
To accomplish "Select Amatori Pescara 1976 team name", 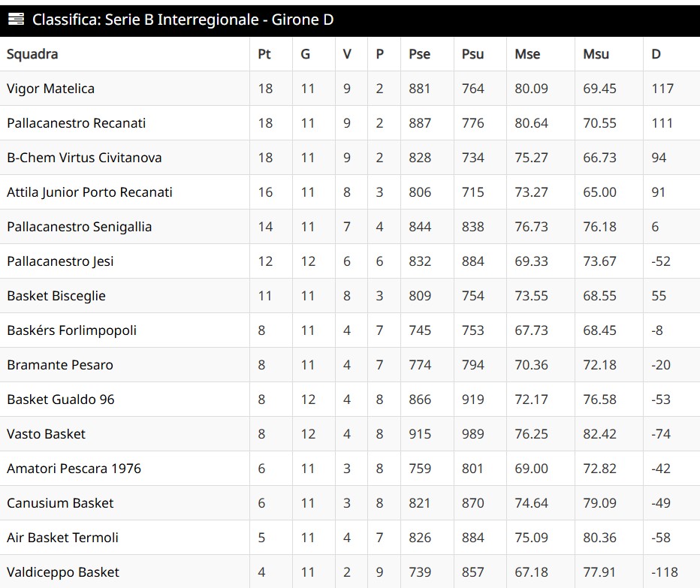I will 74,469.
